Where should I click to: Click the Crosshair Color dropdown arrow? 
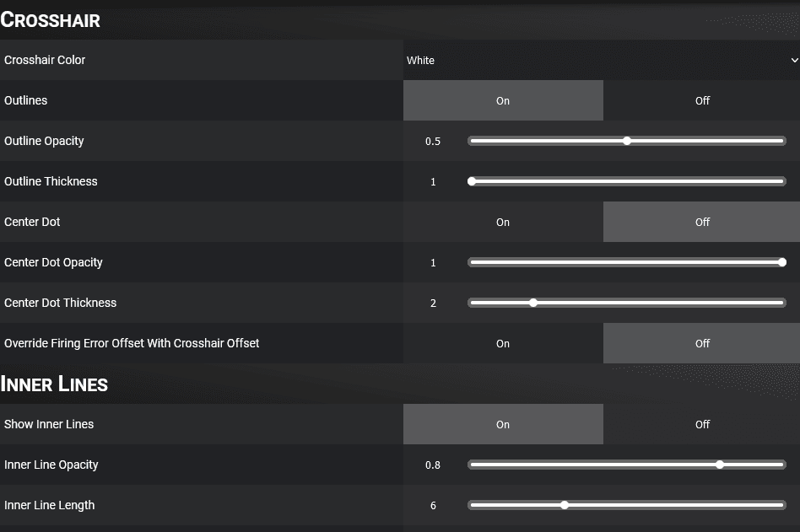793,60
